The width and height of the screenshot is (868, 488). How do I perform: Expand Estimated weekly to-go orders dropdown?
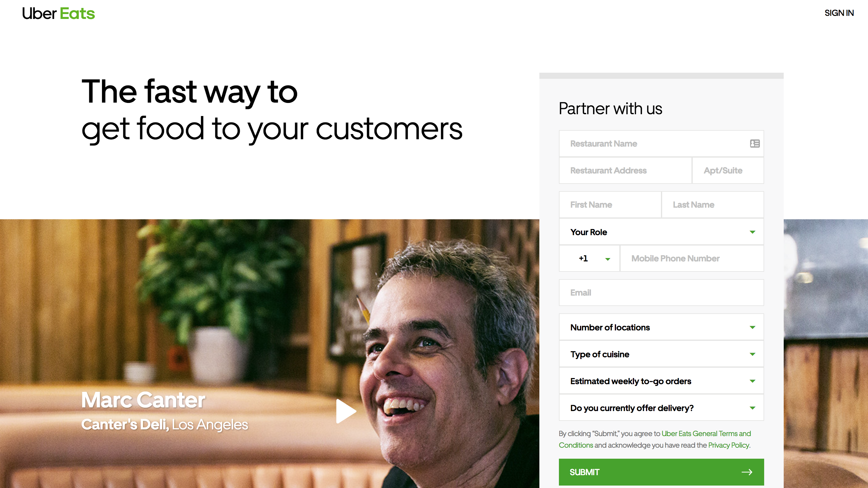click(661, 381)
